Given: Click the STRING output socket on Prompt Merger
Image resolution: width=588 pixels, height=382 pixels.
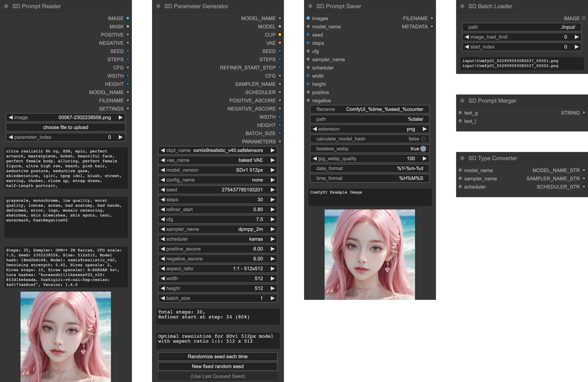Looking at the screenshot, I should pos(583,113).
